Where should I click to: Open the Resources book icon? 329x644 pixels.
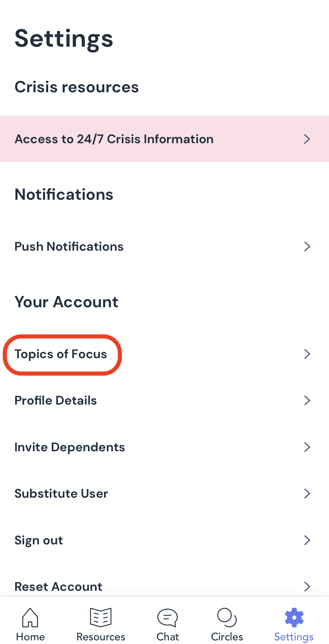(x=101, y=618)
